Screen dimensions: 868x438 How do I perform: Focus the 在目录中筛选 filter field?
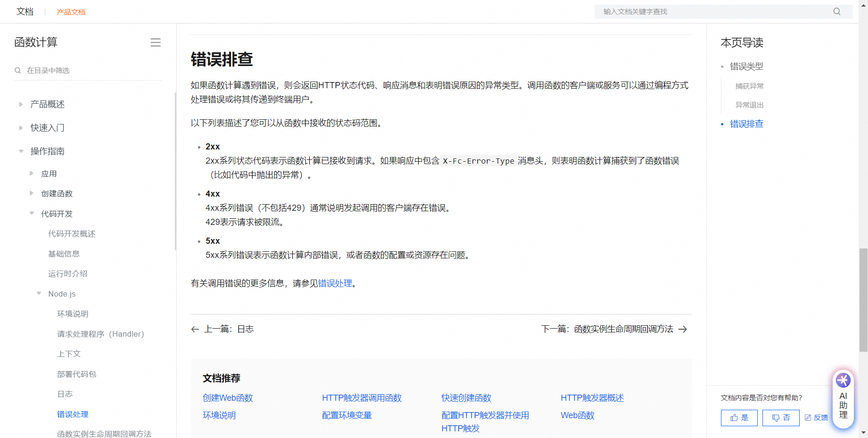tap(88, 70)
